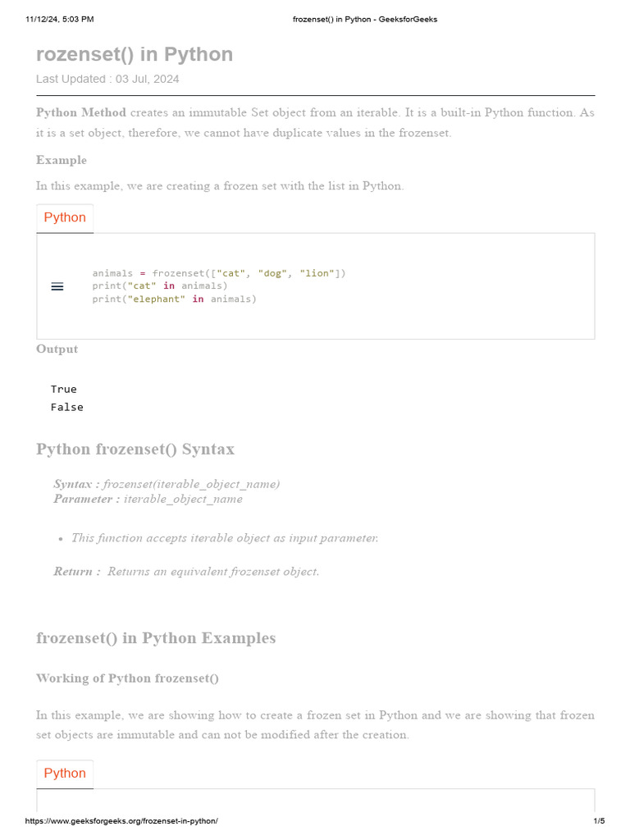Open the geeksforgeeks.org footer URL
This screenshot has height=840, width=630.
121,821
